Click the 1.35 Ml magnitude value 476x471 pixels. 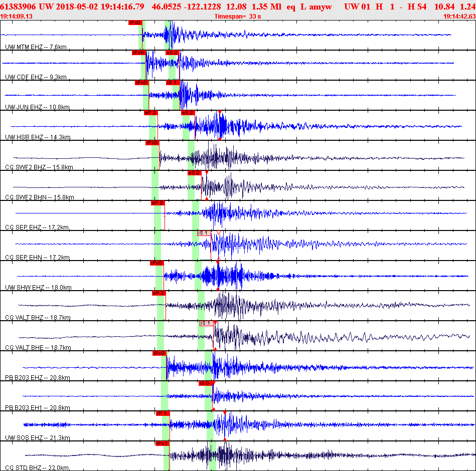266,7
